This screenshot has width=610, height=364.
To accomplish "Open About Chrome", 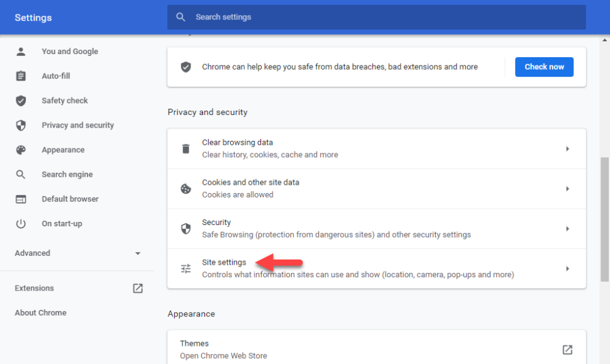I will [x=40, y=312].
